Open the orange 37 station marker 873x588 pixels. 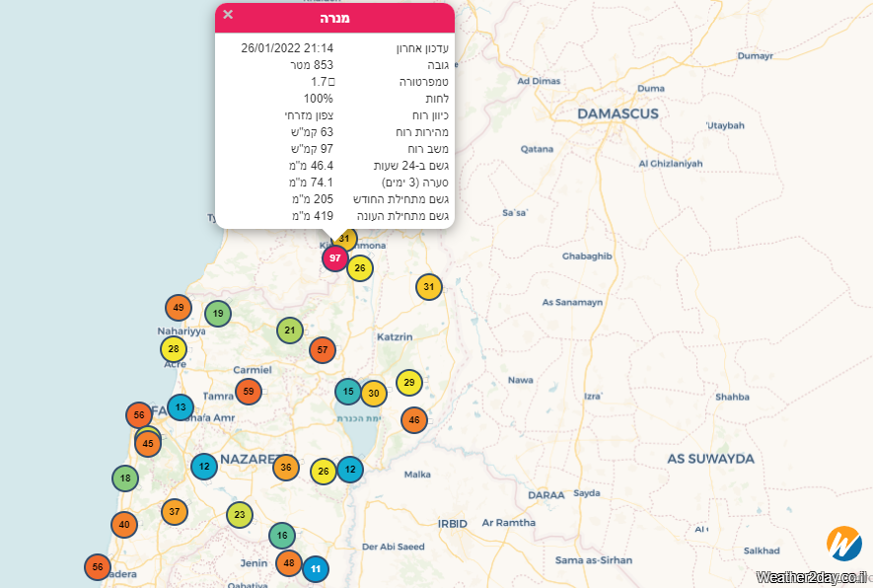click(176, 511)
